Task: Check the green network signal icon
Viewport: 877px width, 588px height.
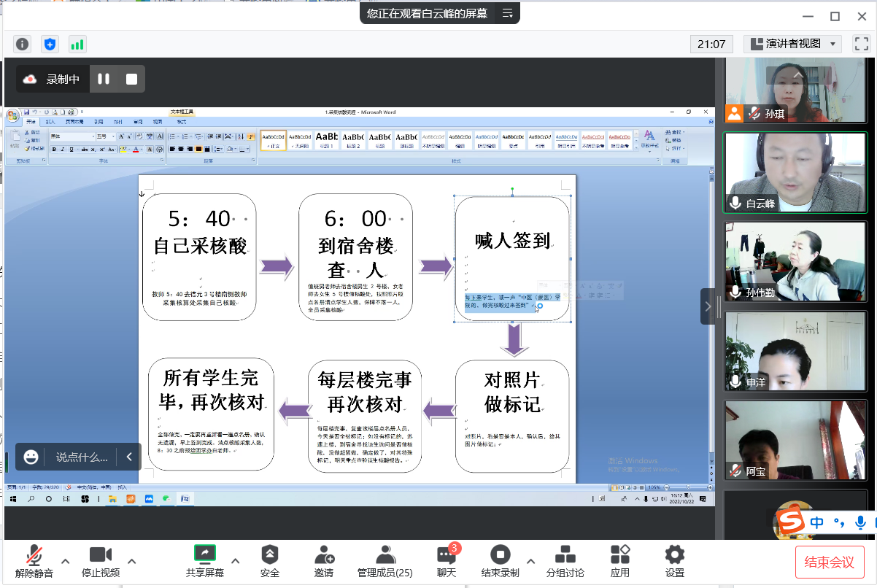Action: click(77, 45)
